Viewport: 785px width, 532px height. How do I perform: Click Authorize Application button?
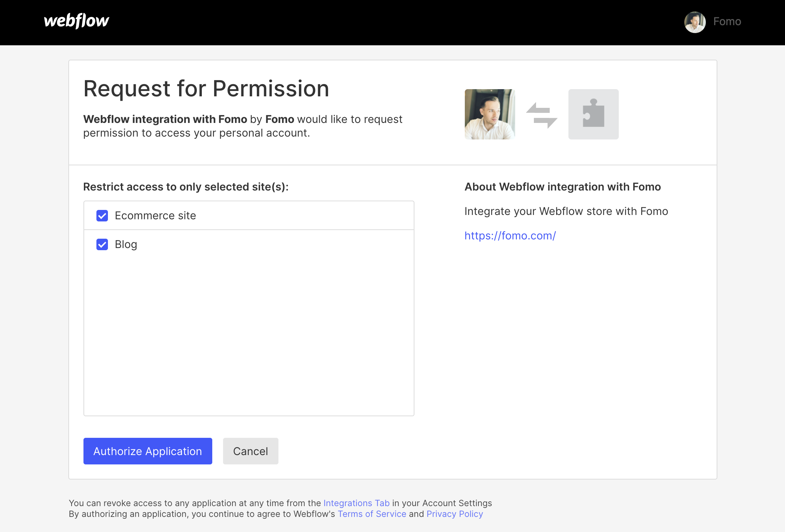click(x=148, y=451)
